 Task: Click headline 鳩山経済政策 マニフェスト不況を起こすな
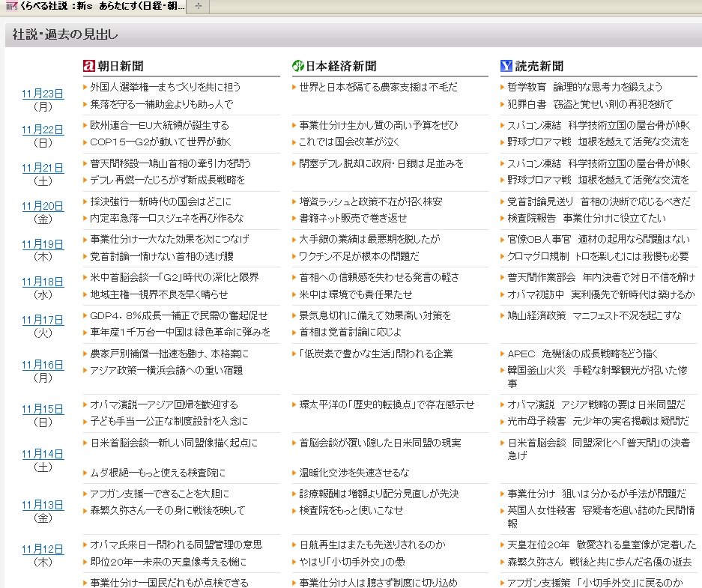coord(594,315)
